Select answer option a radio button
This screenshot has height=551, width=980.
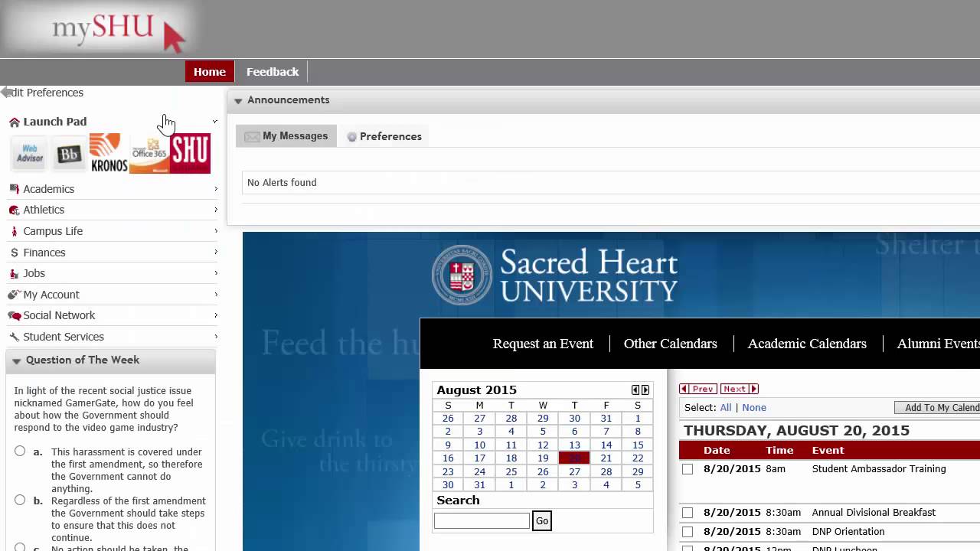pyautogui.click(x=20, y=452)
